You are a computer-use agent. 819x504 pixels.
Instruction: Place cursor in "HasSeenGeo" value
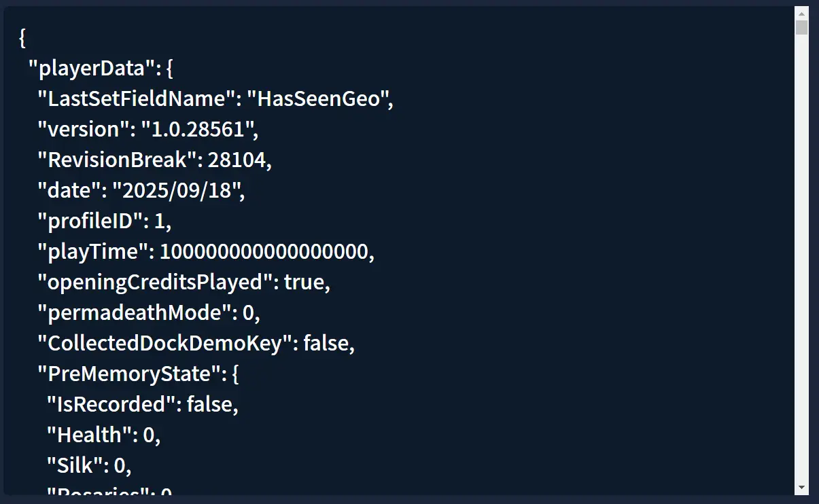pos(318,98)
